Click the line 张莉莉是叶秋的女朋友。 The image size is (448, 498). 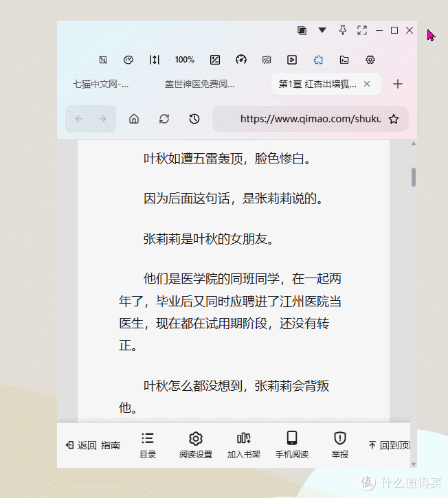[x=209, y=239]
